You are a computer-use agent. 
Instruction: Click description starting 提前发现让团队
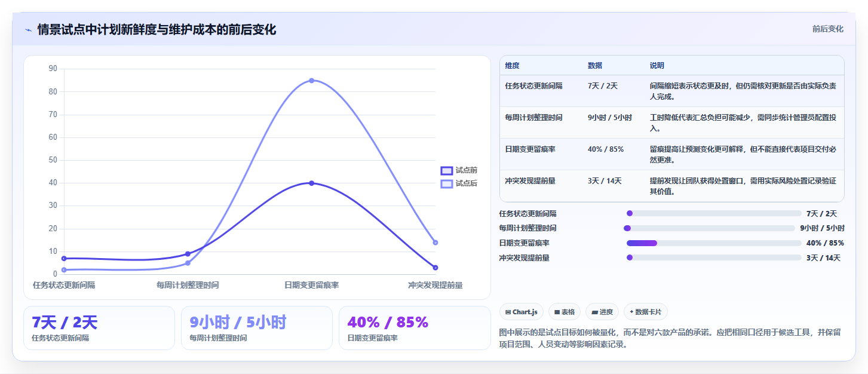(743, 186)
